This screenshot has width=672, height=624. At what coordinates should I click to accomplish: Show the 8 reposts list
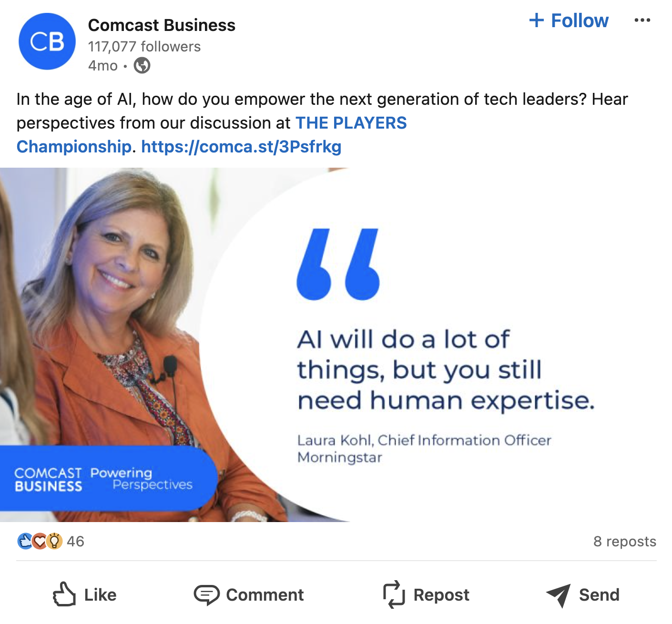[x=624, y=542]
